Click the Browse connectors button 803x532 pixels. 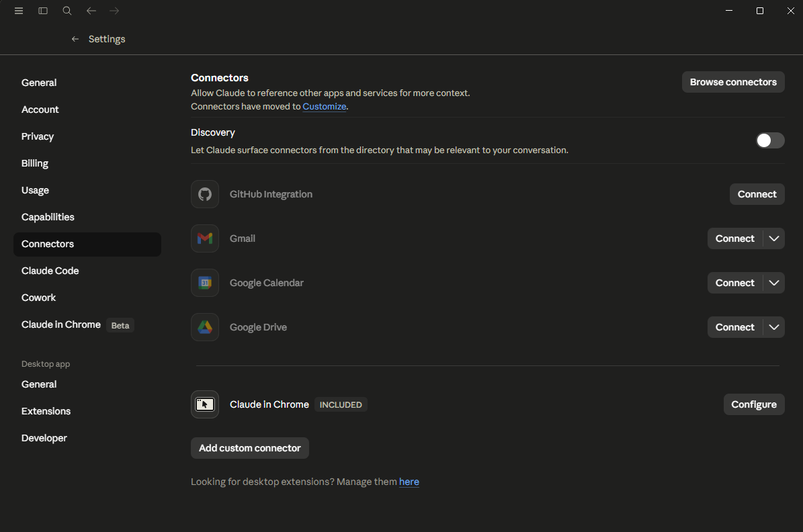coord(733,82)
